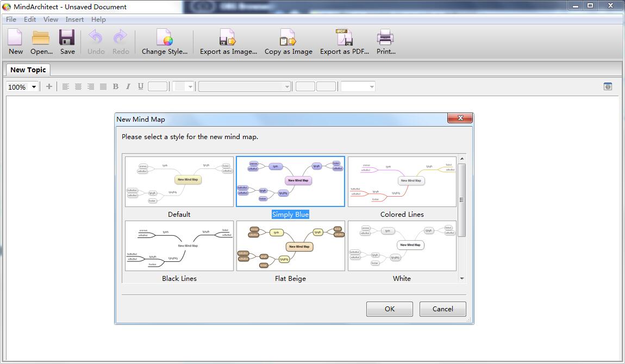Maximize the MindArchitect window
The image size is (625, 364).
click(x=590, y=5)
